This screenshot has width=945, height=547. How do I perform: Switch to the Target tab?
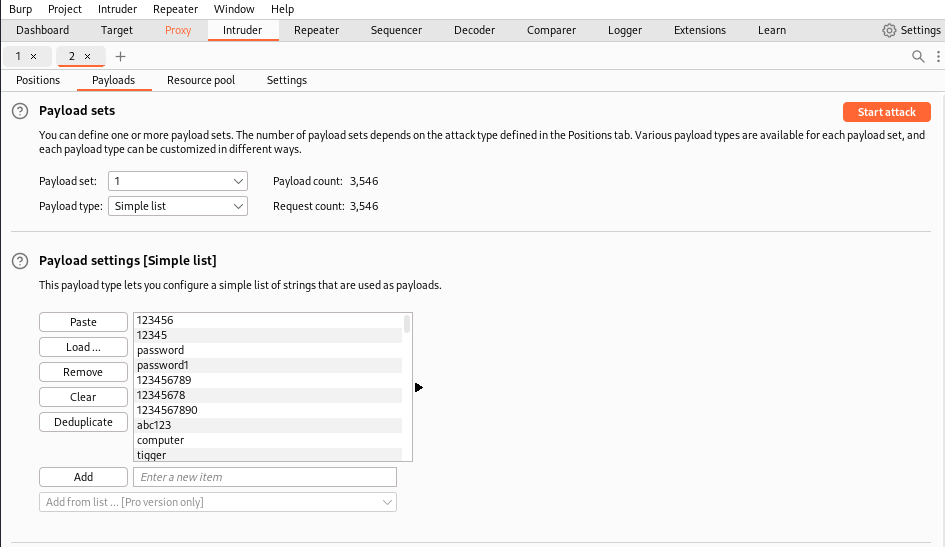tap(117, 30)
